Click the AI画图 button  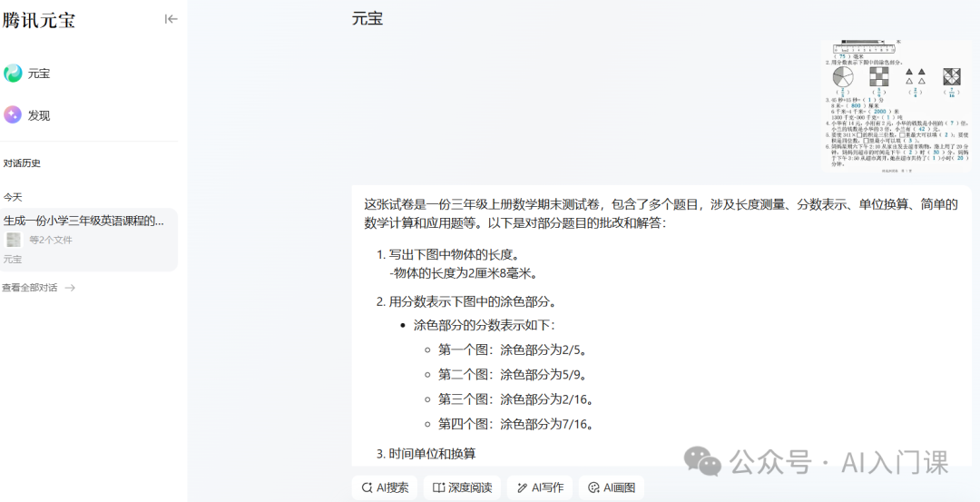point(612,487)
